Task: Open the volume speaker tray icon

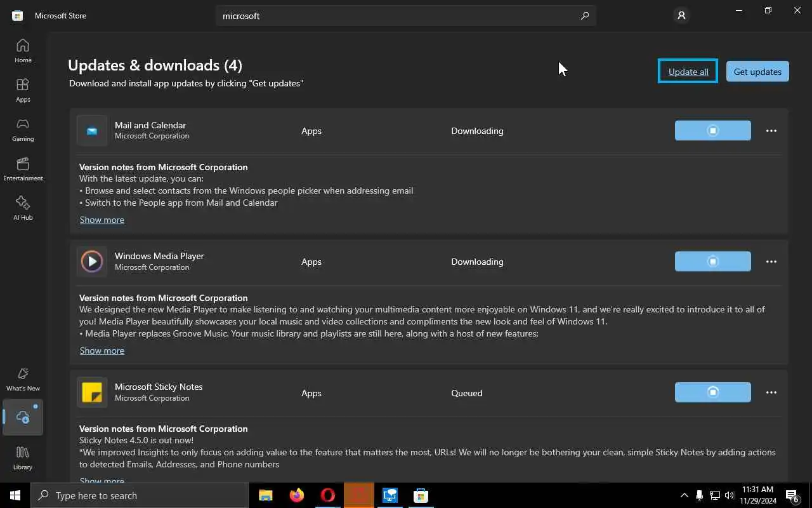Action: tap(730, 495)
